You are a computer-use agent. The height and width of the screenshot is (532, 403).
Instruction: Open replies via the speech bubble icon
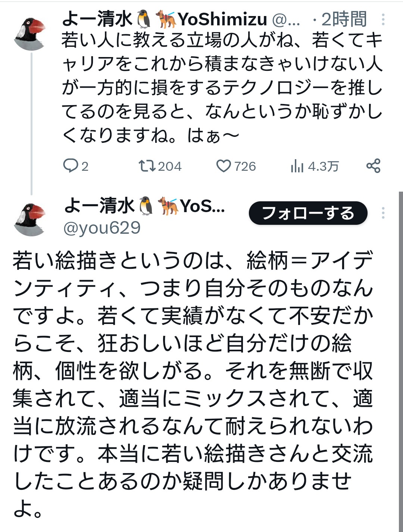pyautogui.click(x=70, y=166)
